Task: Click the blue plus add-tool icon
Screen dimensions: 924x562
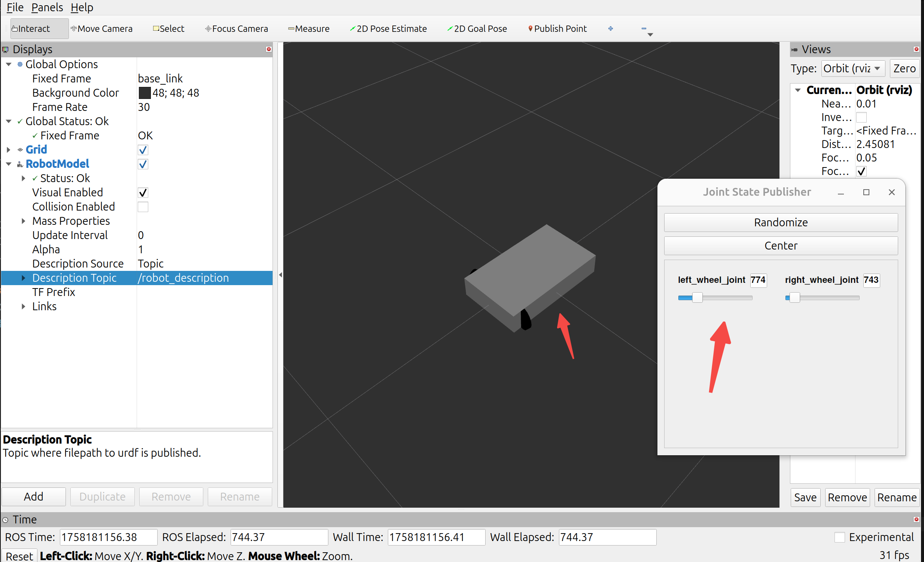Action: click(x=611, y=28)
